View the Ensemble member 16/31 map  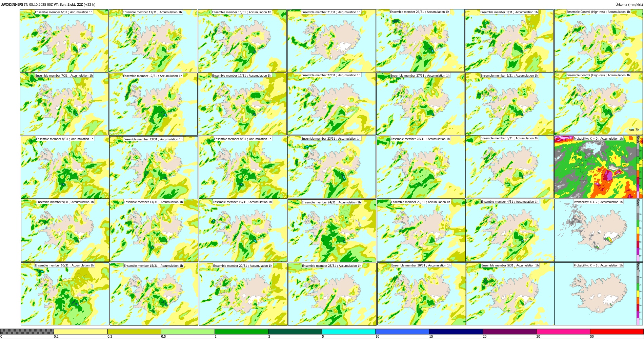pos(242,41)
